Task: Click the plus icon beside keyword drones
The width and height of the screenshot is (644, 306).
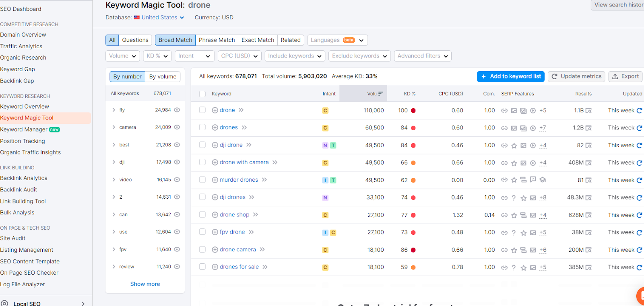Action: tap(215, 127)
